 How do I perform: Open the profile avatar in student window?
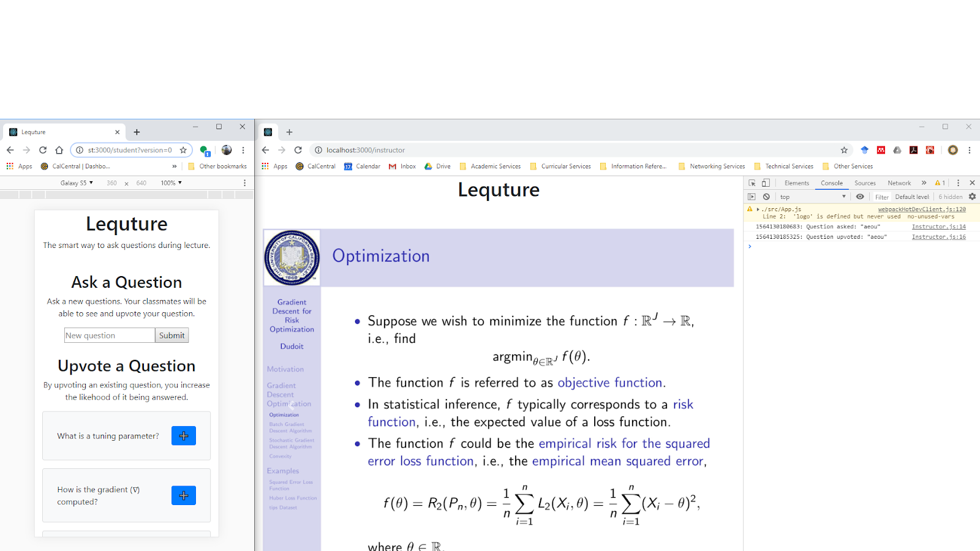coord(227,150)
